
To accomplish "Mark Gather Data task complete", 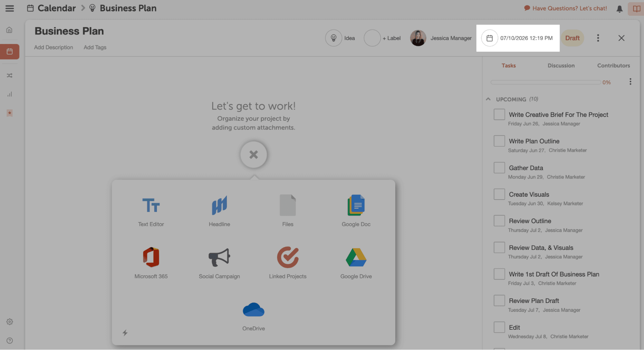I will click(x=499, y=168).
